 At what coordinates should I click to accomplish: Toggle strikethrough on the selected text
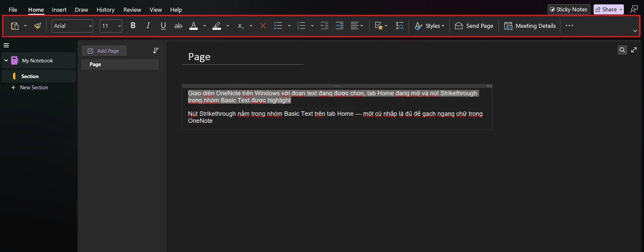pos(178,26)
